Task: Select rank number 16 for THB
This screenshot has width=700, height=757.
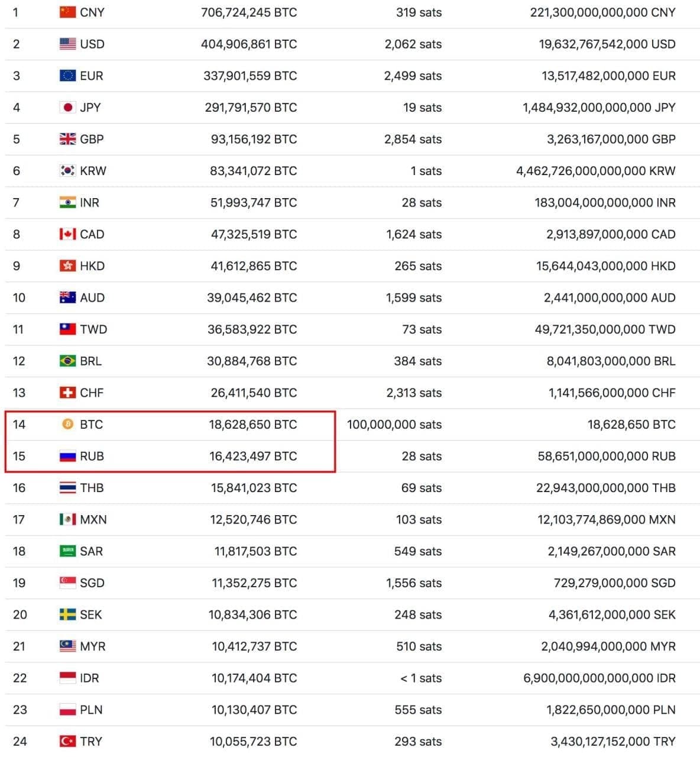Action: coord(19,488)
